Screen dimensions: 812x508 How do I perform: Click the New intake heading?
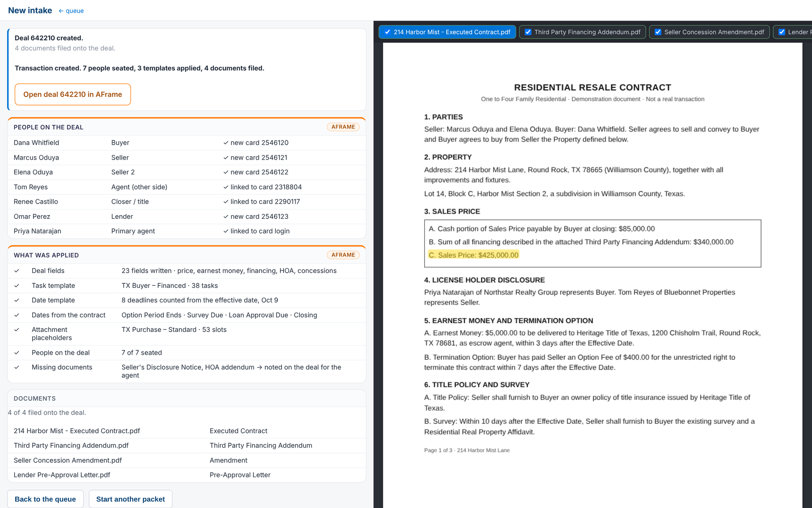(x=30, y=11)
